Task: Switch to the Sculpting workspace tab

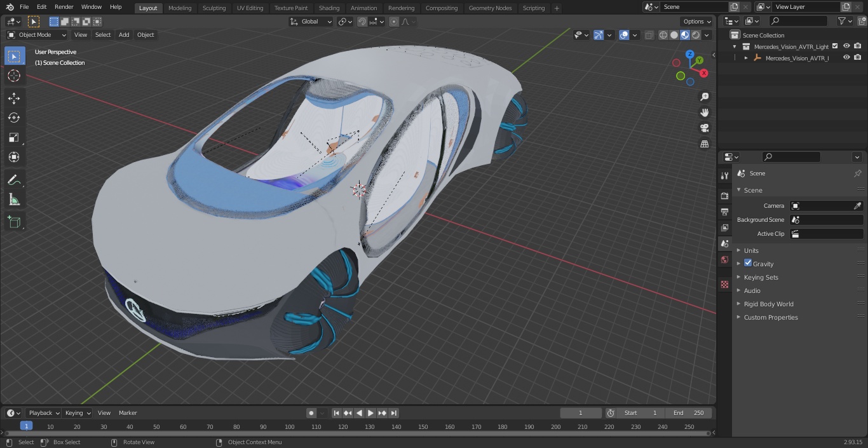Action: click(214, 8)
